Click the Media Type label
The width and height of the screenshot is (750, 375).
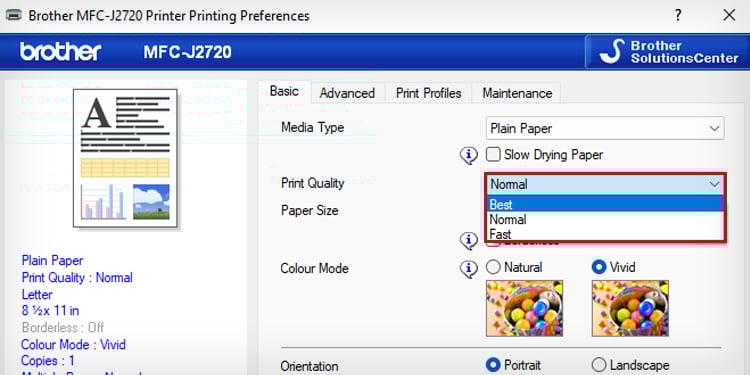312,128
